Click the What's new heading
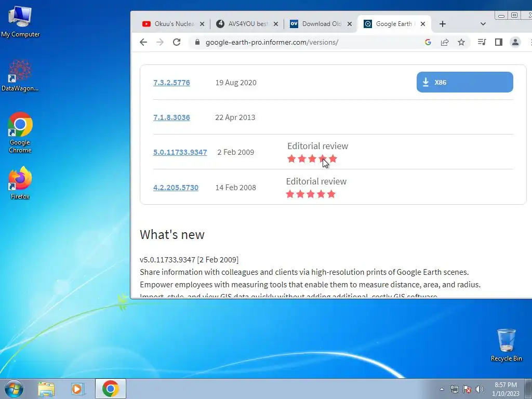The image size is (532, 399). [x=172, y=234]
